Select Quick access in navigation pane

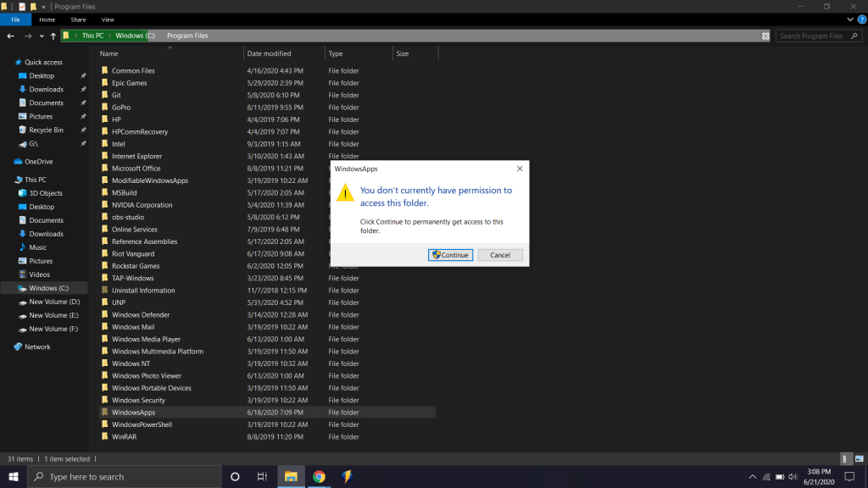(43, 63)
